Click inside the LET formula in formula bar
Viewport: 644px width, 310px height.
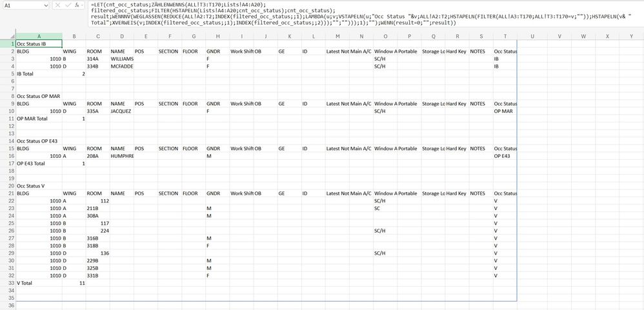click(x=365, y=14)
